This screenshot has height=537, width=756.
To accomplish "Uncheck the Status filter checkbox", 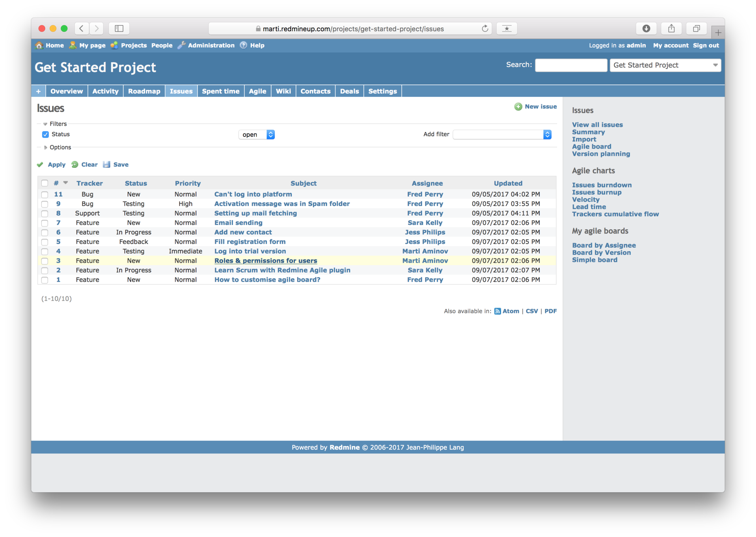I will [x=45, y=134].
